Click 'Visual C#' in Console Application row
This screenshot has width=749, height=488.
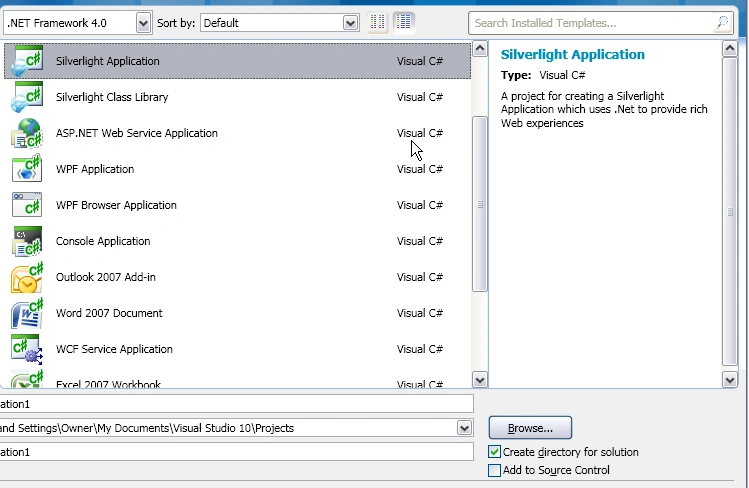tap(419, 241)
